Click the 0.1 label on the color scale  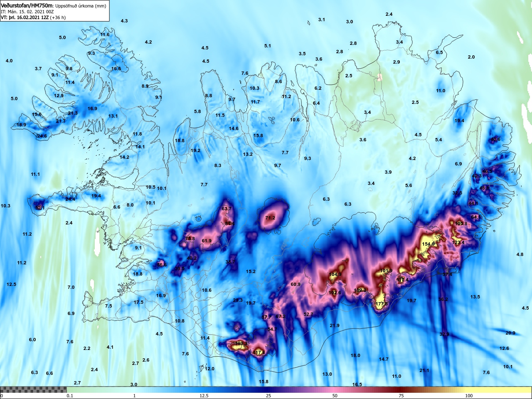click(70, 396)
